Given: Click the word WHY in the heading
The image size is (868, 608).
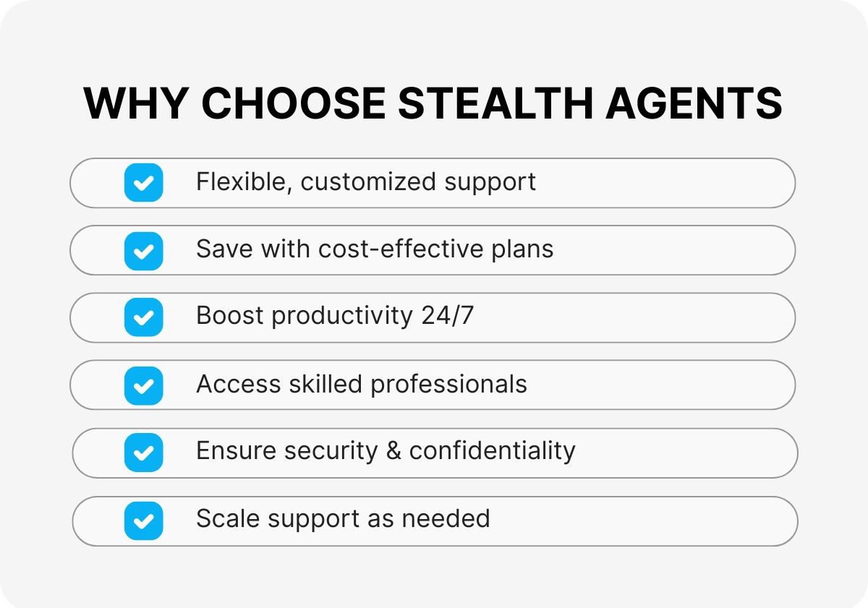Looking at the screenshot, I should (135, 103).
